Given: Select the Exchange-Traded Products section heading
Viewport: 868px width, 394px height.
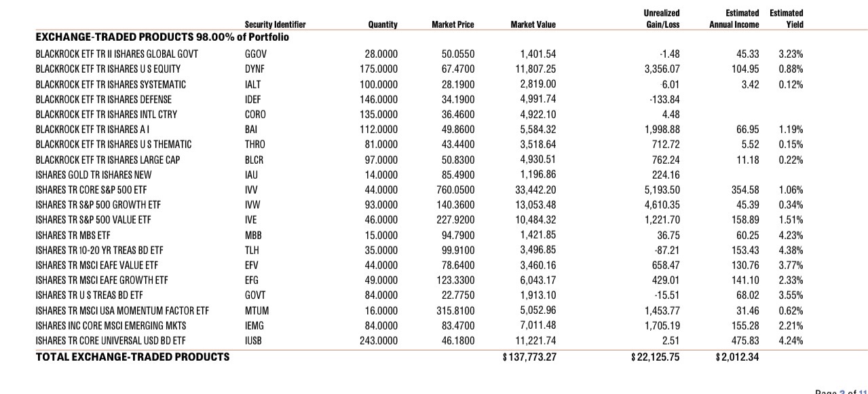Looking at the screenshot, I should pos(162,37).
